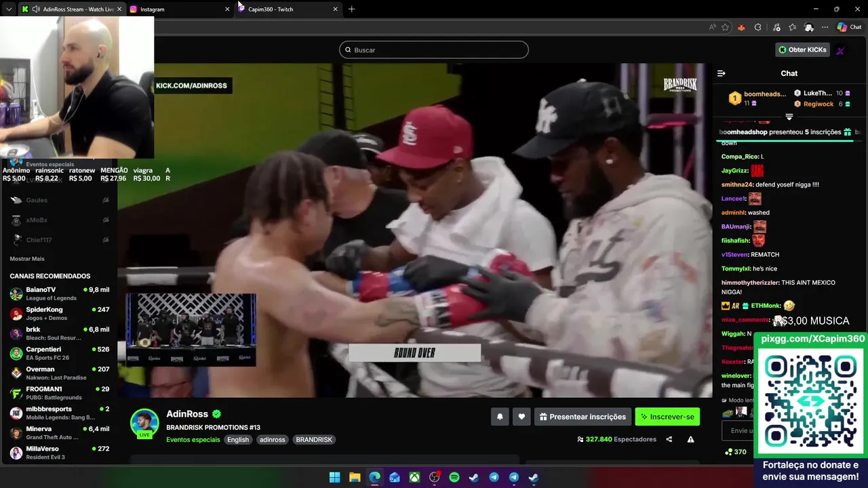Click the share icon beside viewer count

coord(669,439)
